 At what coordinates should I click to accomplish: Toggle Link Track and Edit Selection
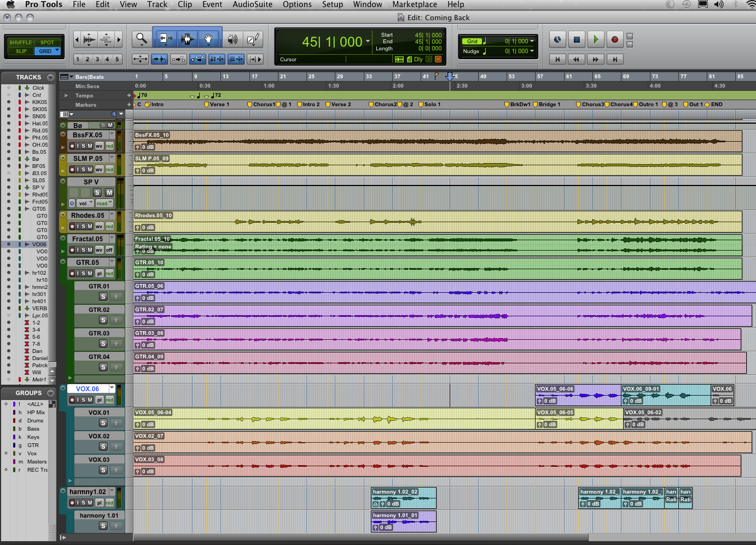click(236, 59)
